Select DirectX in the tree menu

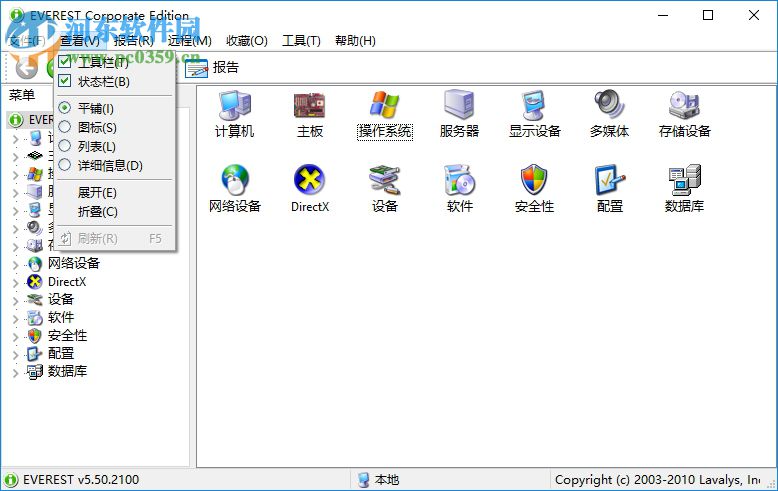click(x=67, y=282)
